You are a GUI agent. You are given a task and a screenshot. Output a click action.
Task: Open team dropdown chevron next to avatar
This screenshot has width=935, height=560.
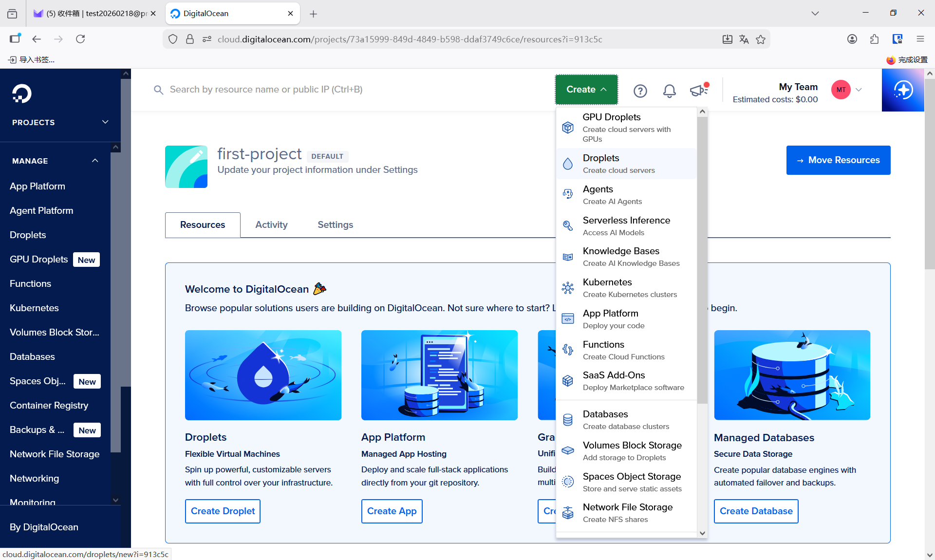[859, 90]
